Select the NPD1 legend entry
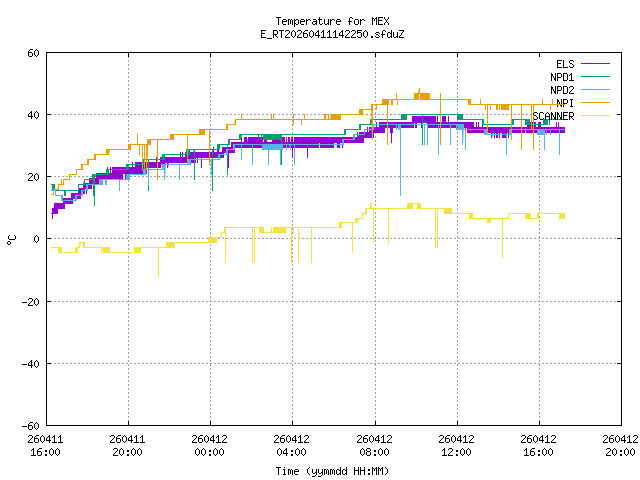This screenshot has height=480, width=640. (562, 77)
